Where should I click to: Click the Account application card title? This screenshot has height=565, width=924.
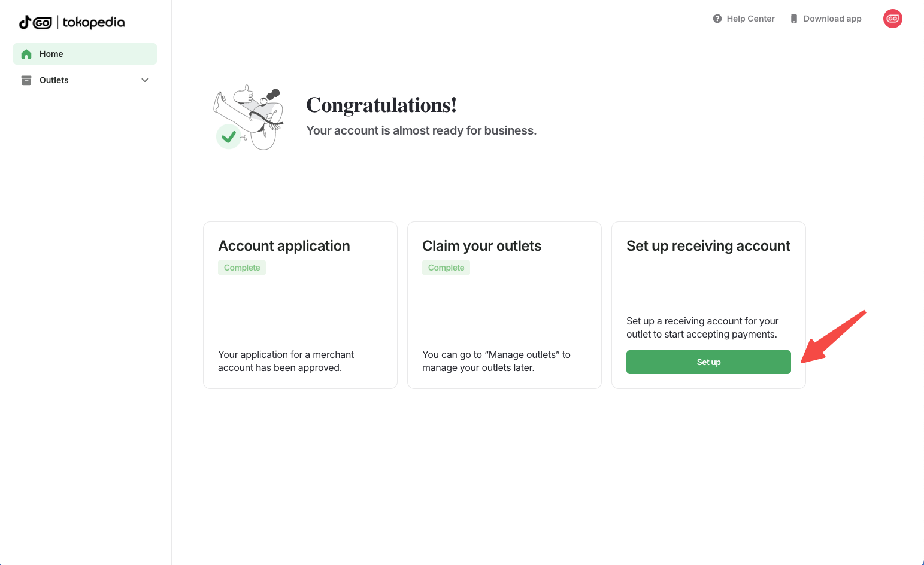[x=284, y=246]
